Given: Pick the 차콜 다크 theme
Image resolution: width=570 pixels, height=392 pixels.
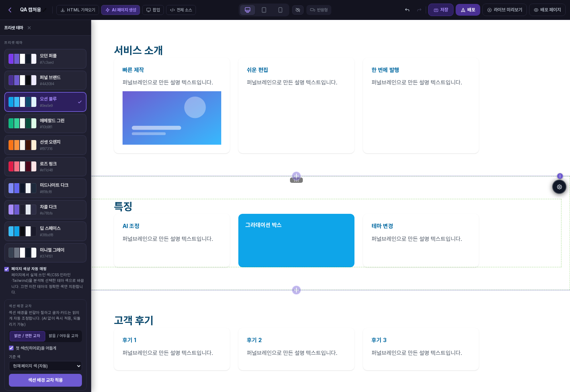Looking at the screenshot, I should pos(45,210).
